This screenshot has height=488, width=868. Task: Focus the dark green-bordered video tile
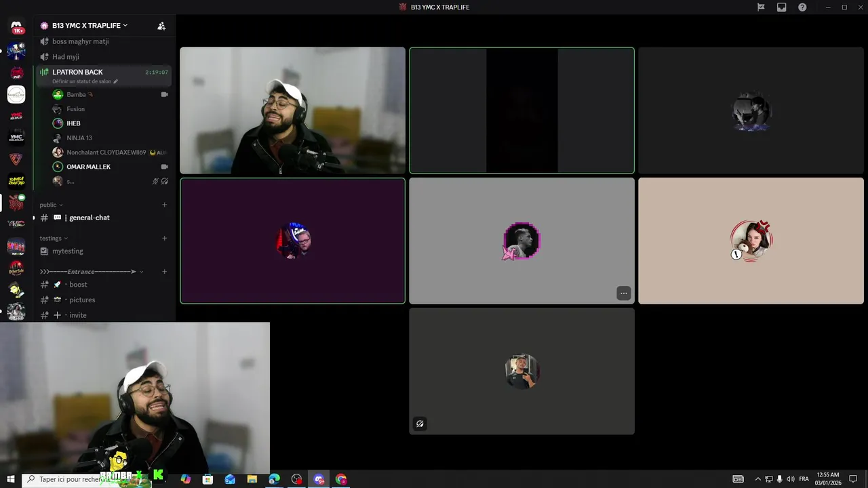[521, 110]
